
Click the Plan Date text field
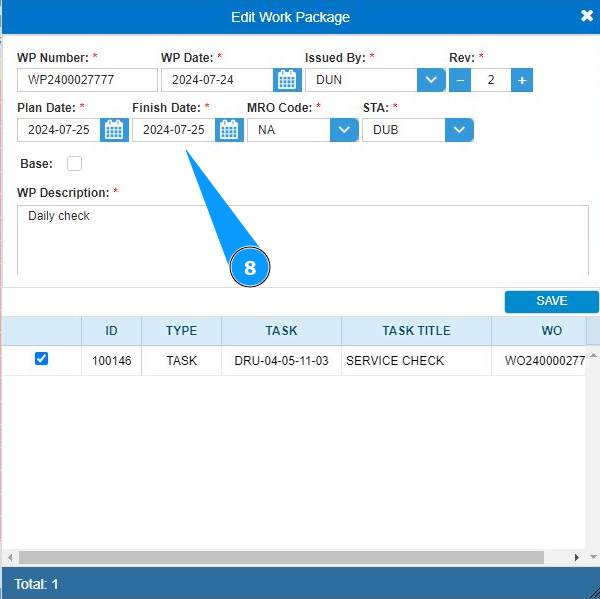click(x=59, y=130)
